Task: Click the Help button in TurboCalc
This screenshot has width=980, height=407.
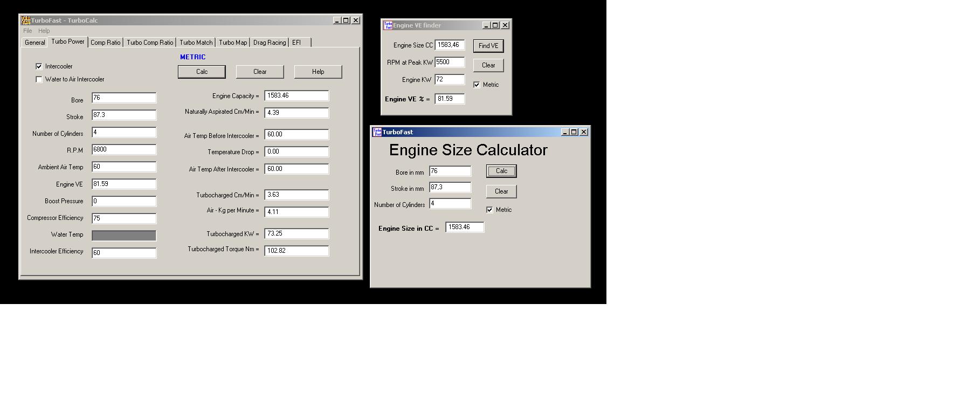Action: [318, 72]
